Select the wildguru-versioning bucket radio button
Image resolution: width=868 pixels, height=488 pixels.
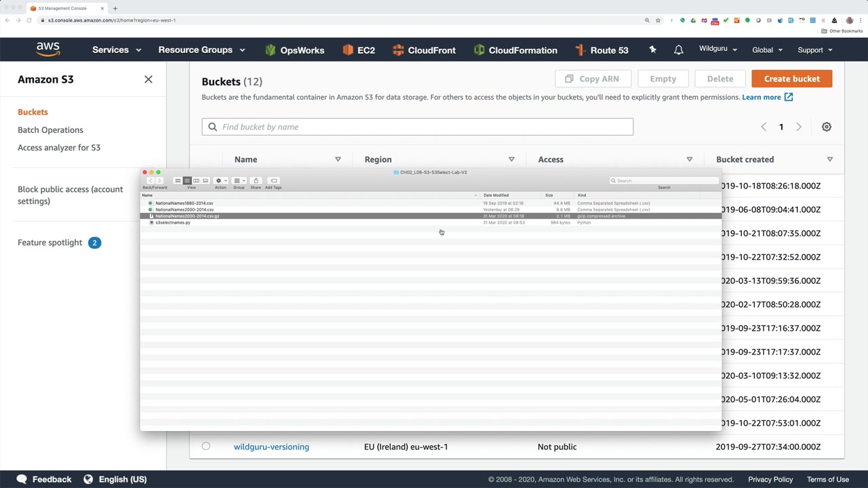coord(206,446)
